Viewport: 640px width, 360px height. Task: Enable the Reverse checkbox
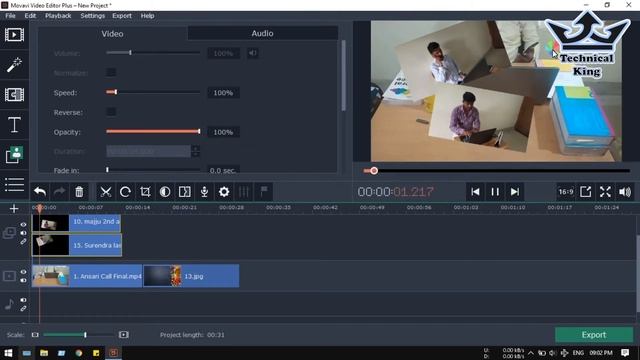coord(111,112)
